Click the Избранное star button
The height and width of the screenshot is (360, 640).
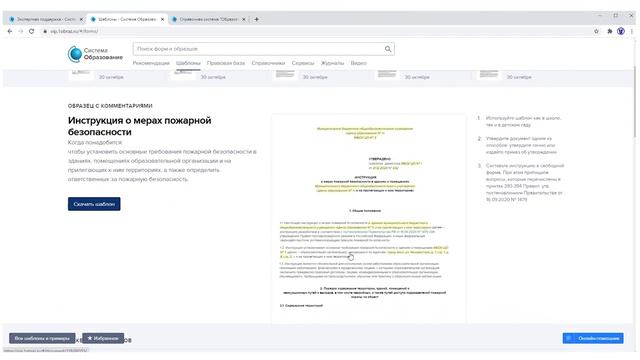pyautogui.click(x=103, y=338)
